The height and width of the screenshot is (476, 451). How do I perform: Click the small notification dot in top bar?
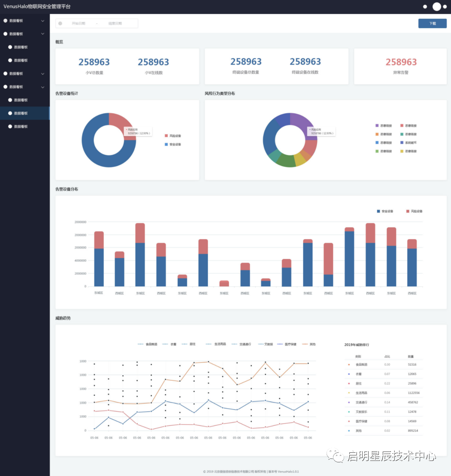[x=425, y=6]
